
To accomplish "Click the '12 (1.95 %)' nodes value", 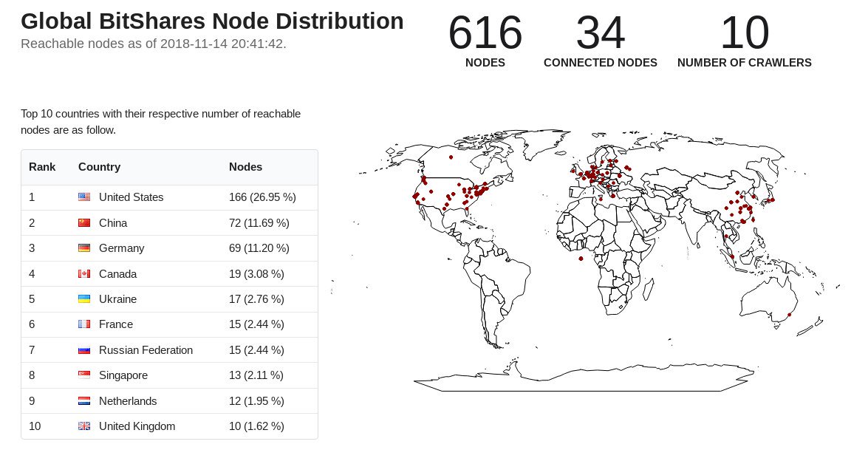I will pyautogui.click(x=256, y=401).
